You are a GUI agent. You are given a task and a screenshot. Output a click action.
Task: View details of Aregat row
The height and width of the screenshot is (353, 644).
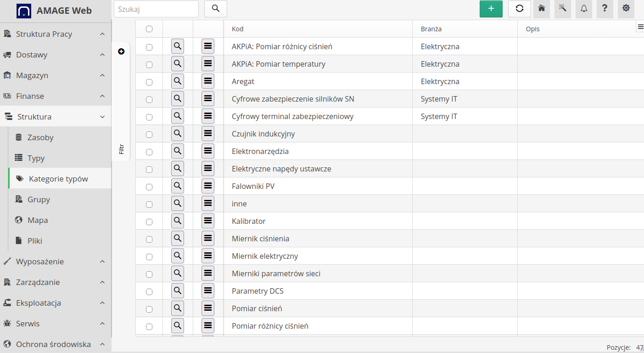pos(178,81)
